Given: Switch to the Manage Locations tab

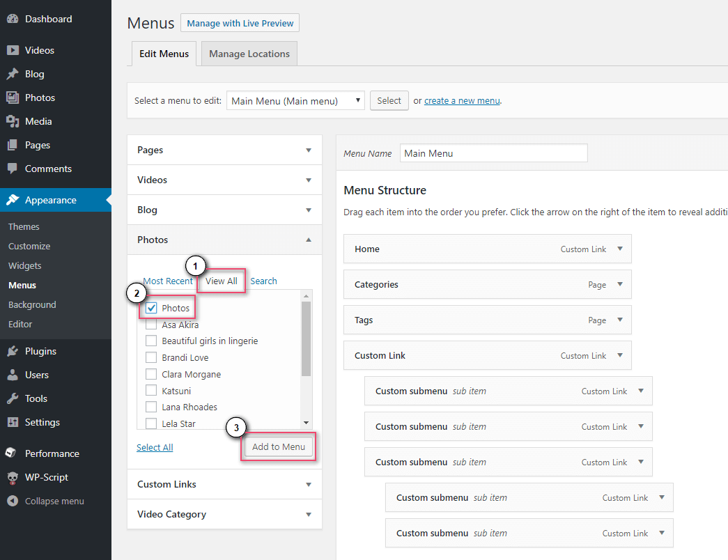Looking at the screenshot, I should coord(249,54).
